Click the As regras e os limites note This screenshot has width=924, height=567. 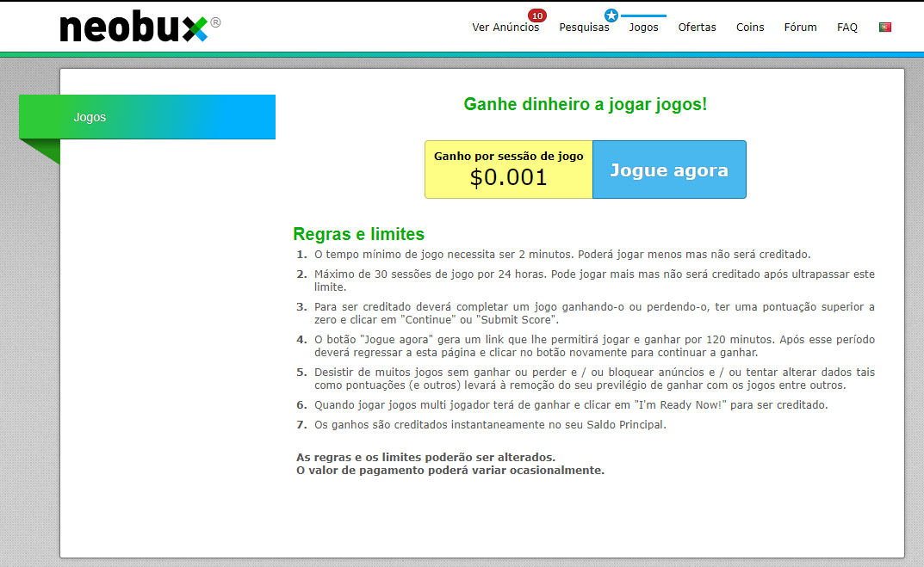coord(425,458)
